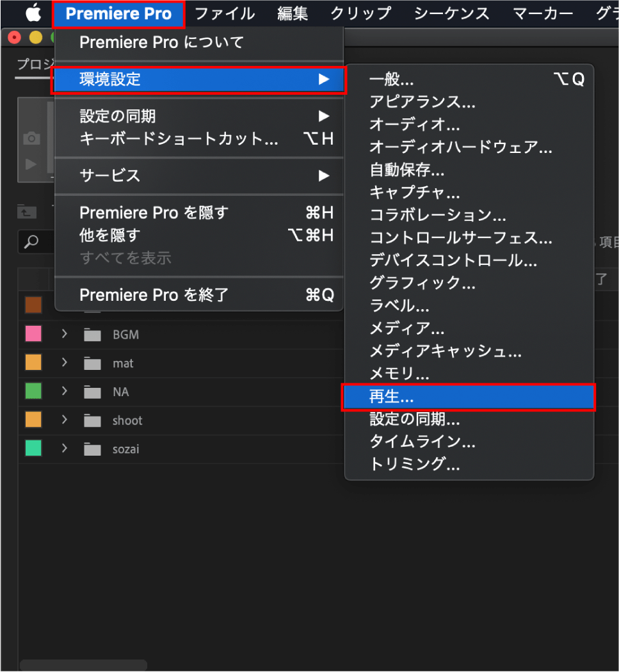Open キャプチャ preferences
This screenshot has width=619, height=672.
pyautogui.click(x=469, y=193)
